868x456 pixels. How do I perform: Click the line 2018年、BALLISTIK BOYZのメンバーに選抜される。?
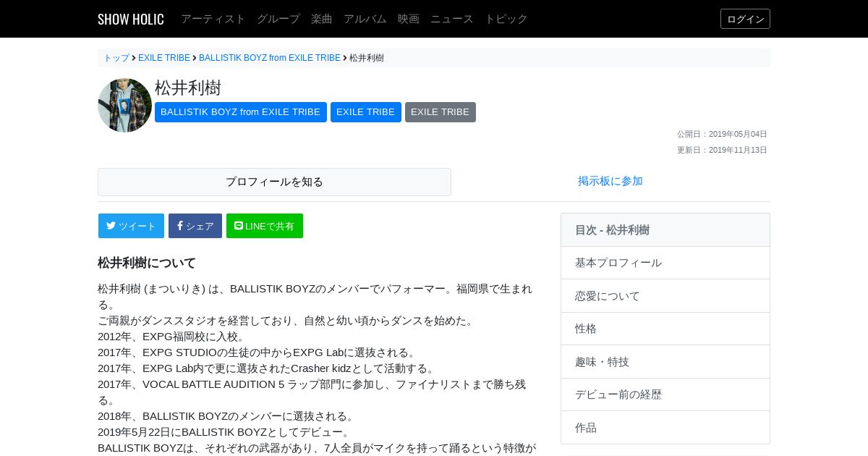coord(227,416)
